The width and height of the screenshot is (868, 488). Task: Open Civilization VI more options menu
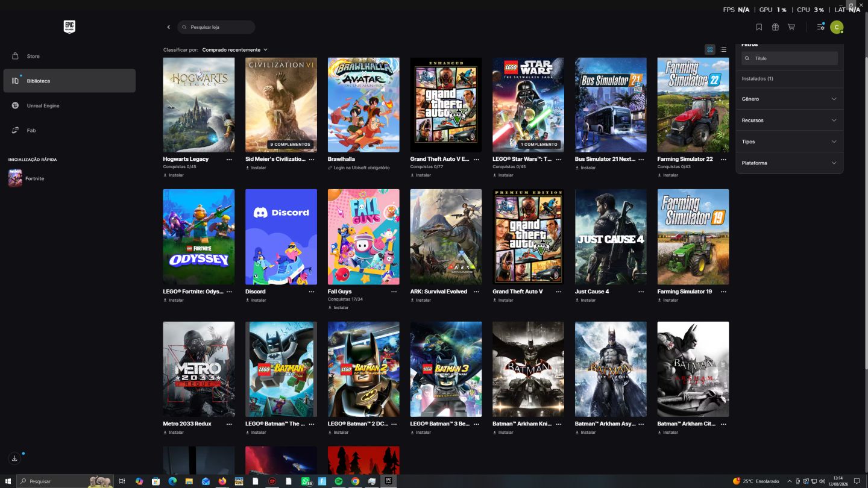(312, 160)
